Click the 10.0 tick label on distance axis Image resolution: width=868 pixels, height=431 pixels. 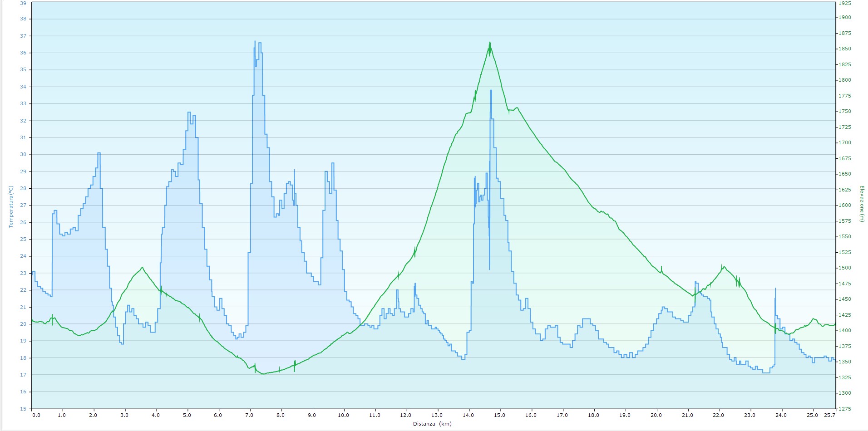pos(343,415)
